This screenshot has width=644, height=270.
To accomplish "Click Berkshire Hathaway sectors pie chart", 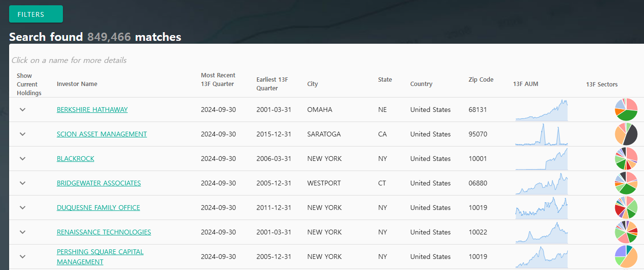I will point(626,110).
